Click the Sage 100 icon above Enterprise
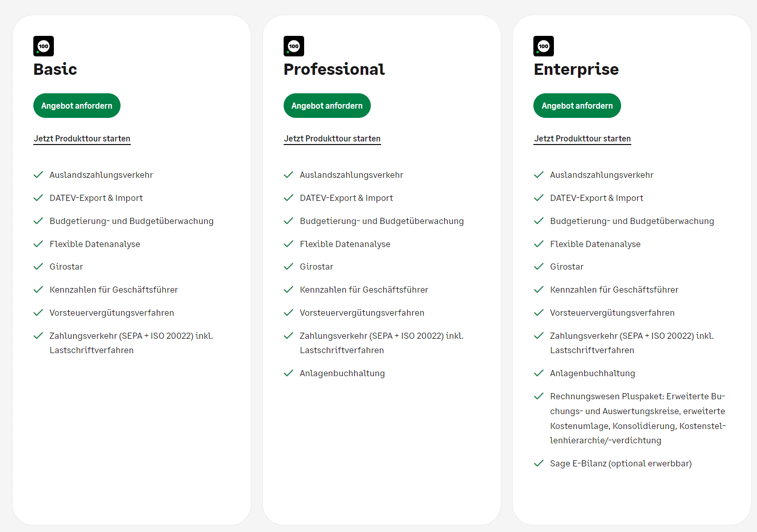Screen dimensions: 757x532 click(x=544, y=46)
